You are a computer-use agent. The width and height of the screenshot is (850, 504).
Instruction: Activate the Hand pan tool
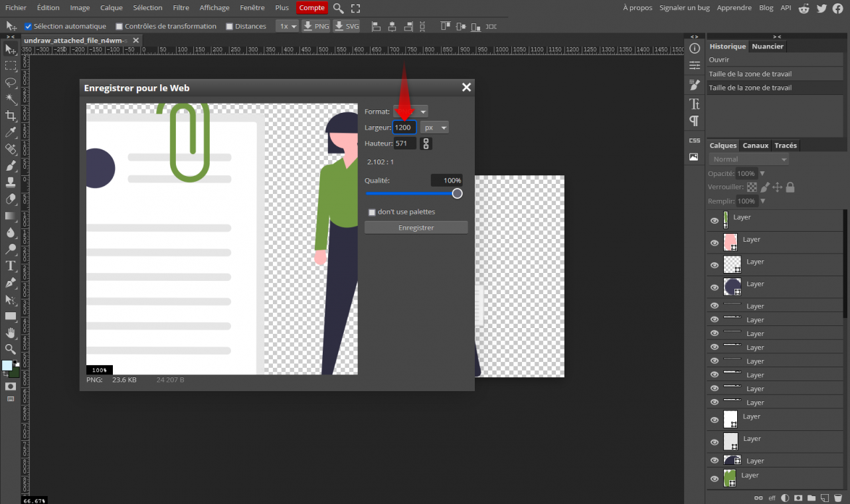(11, 333)
